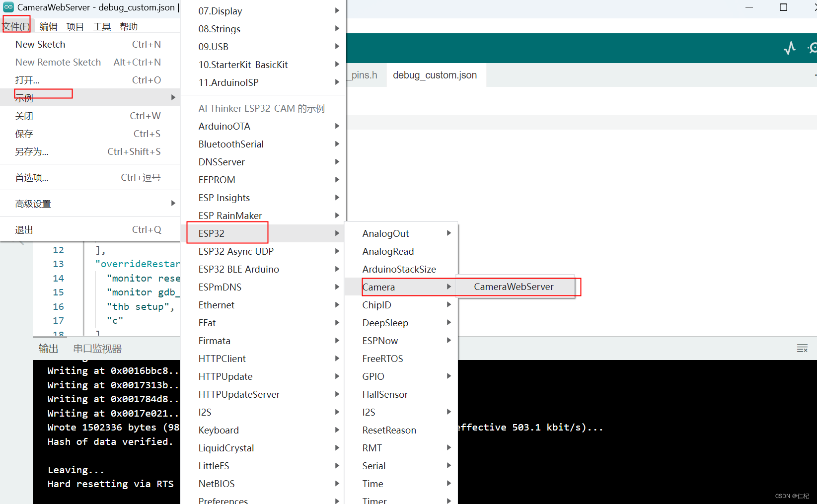The width and height of the screenshot is (817, 504).
Task: Open the 编辑 menu
Action: [48, 26]
